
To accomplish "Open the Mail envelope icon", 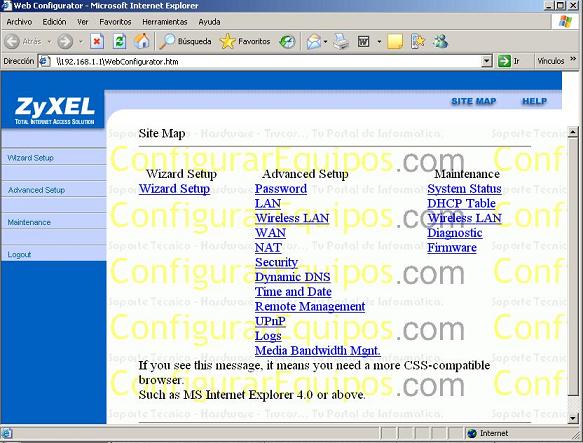I will pyautogui.click(x=313, y=41).
